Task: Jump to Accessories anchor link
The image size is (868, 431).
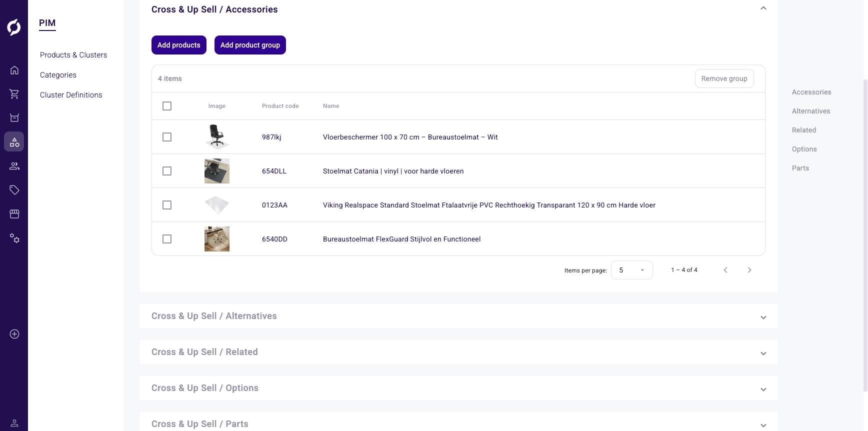Action: tap(811, 92)
